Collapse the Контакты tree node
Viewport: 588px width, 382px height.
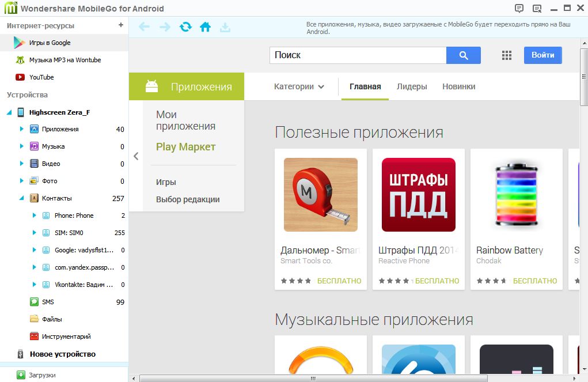pyautogui.click(x=22, y=198)
